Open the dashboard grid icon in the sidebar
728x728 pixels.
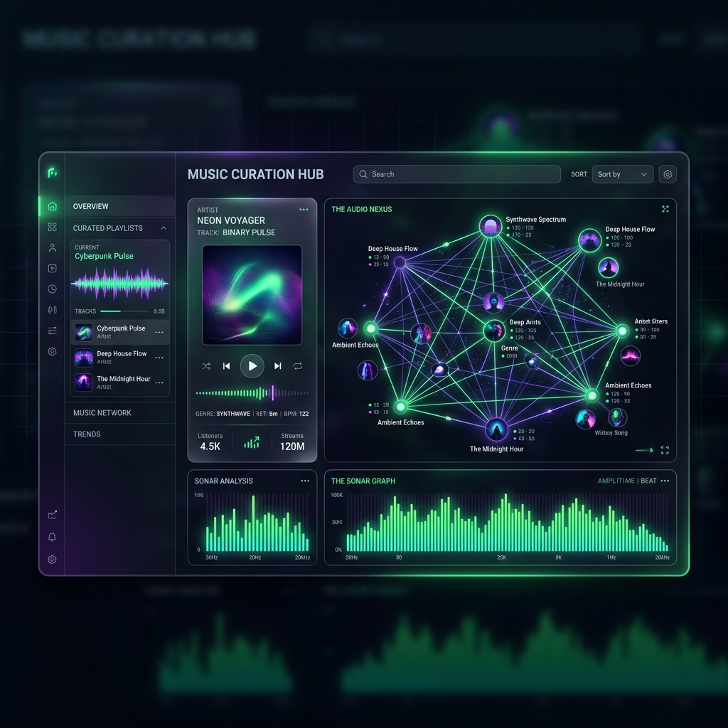pyautogui.click(x=52, y=227)
